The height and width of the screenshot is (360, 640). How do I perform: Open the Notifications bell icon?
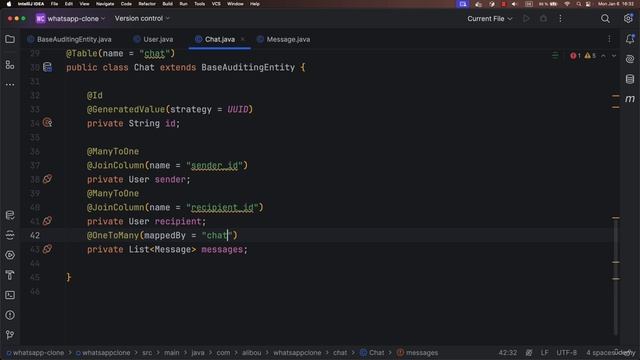630,39
